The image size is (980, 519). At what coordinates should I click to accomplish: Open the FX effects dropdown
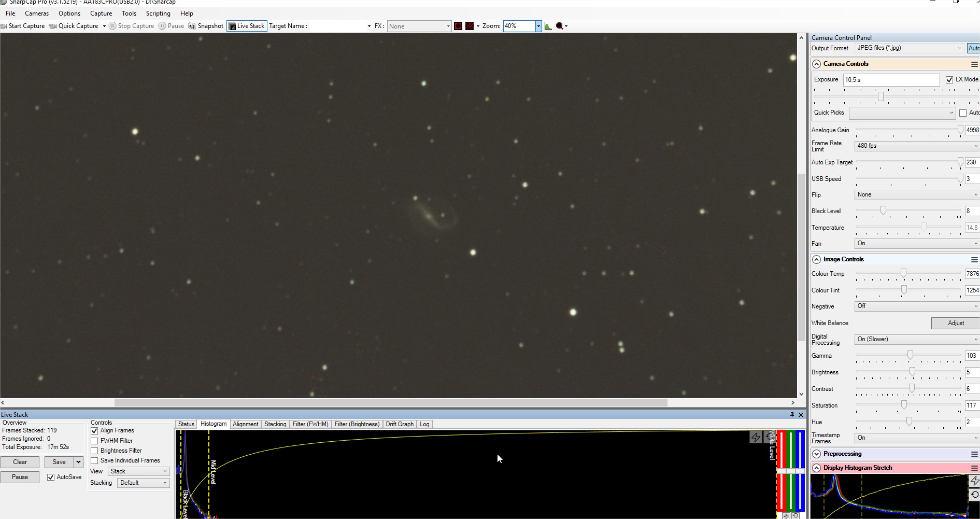coord(419,26)
